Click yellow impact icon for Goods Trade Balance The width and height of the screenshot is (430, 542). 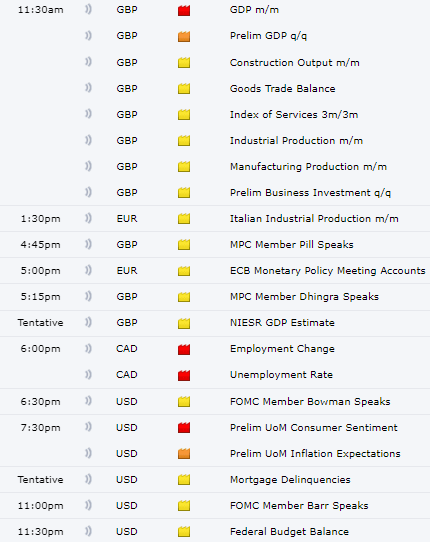coord(184,88)
